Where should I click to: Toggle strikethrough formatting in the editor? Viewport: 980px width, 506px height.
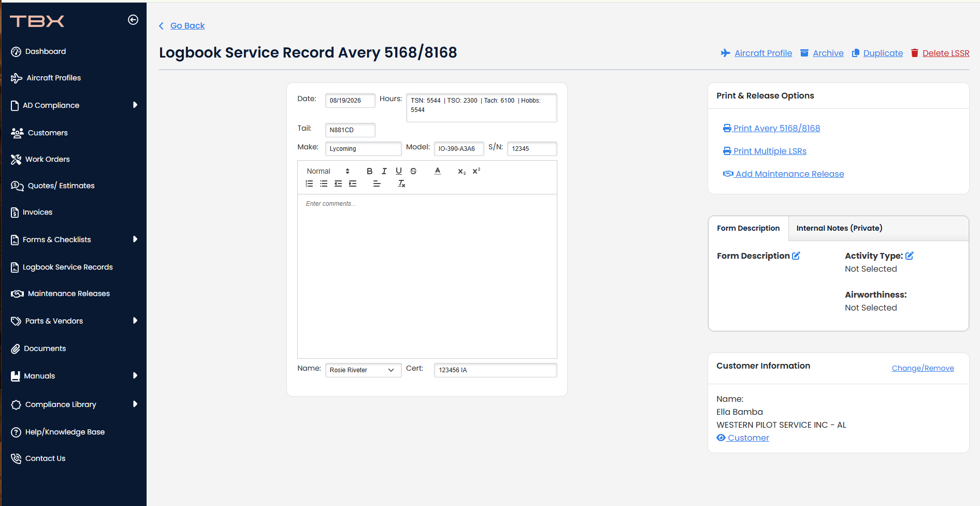coord(413,171)
